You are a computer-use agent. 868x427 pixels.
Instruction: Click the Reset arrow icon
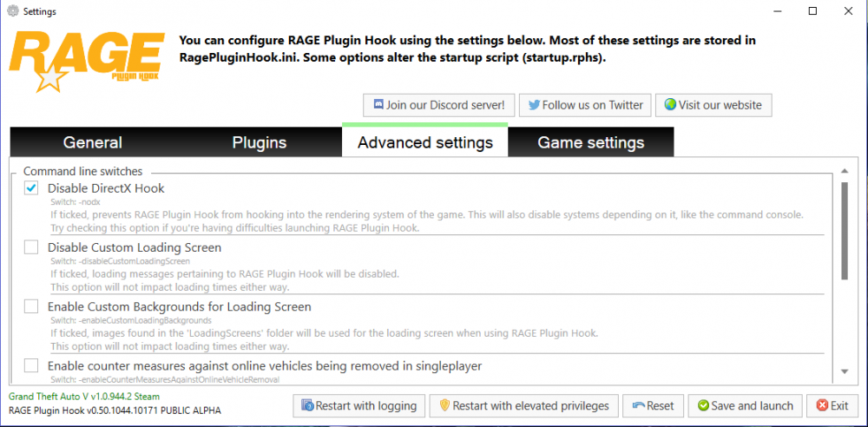(638, 405)
